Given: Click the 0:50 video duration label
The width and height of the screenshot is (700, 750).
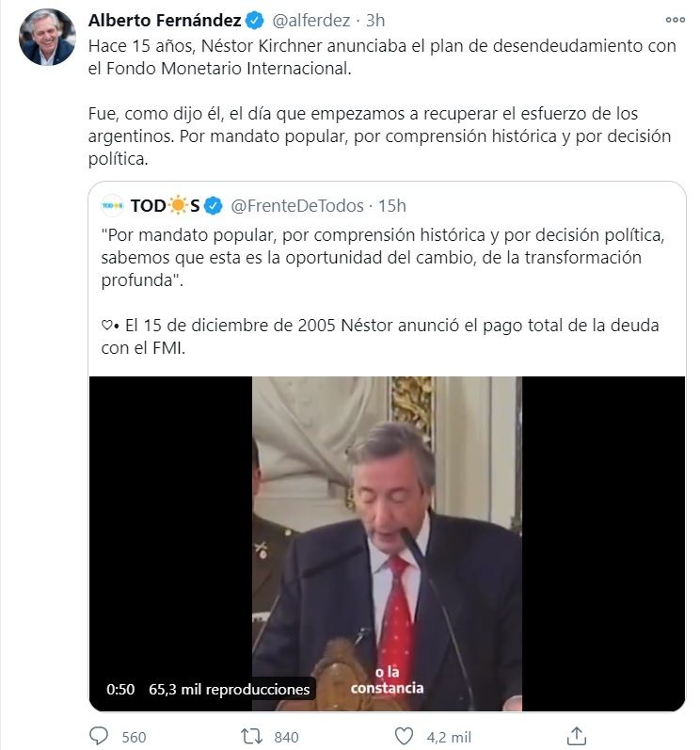Looking at the screenshot, I should pyautogui.click(x=120, y=689).
